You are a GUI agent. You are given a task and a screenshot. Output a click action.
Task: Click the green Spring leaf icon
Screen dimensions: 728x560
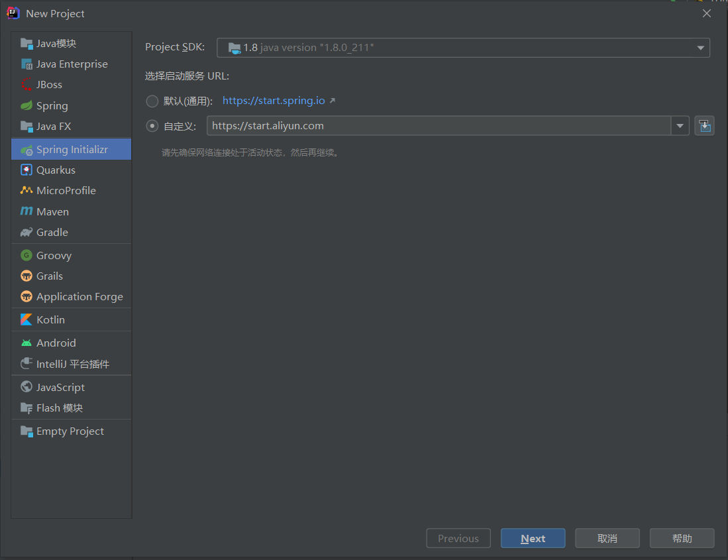[x=26, y=106]
